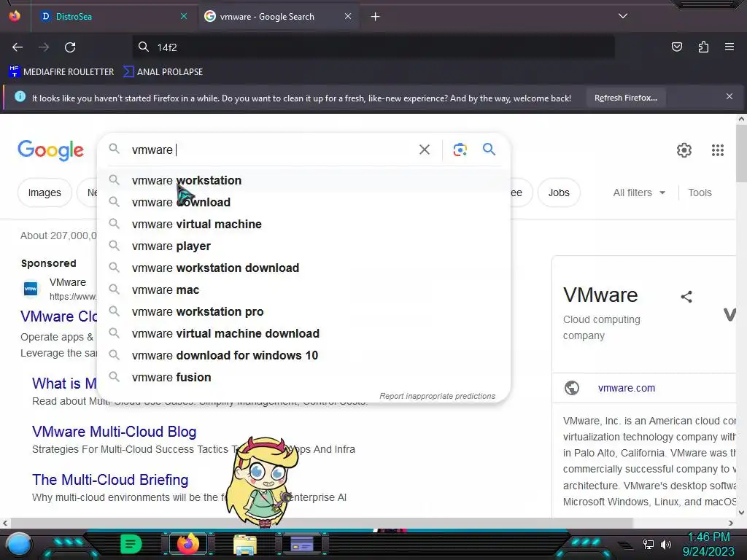Open the Firefox hamburger application menu

(729, 47)
